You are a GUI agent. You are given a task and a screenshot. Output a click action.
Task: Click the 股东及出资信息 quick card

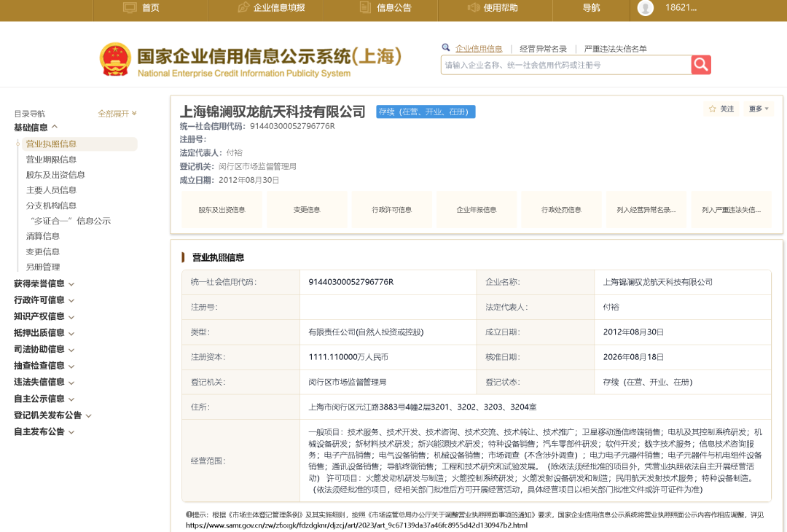tap(222, 210)
